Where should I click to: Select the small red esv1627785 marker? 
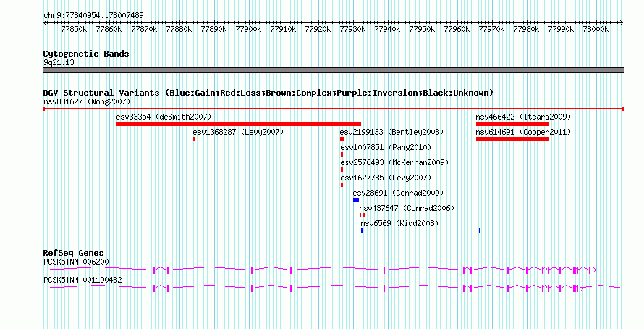342,185
